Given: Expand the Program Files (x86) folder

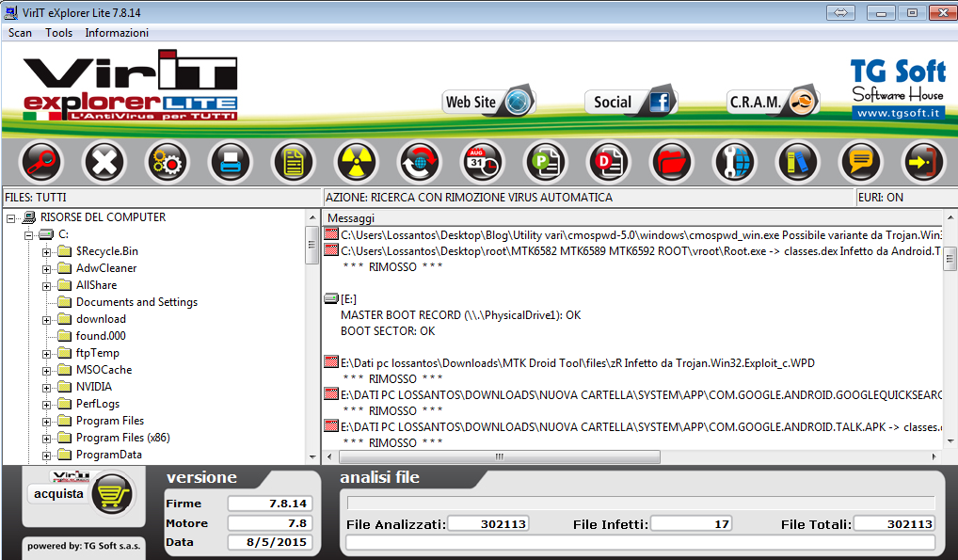Looking at the screenshot, I should tap(46, 439).
